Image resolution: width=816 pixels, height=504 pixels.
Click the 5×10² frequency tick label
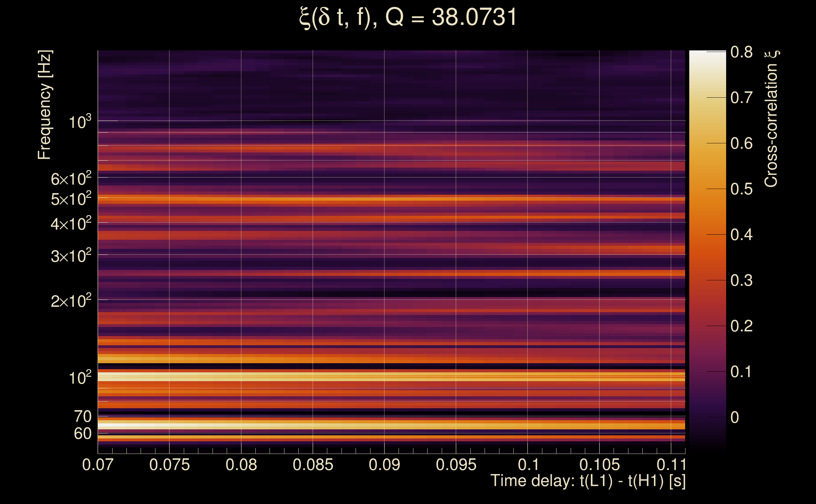(71, 199)
